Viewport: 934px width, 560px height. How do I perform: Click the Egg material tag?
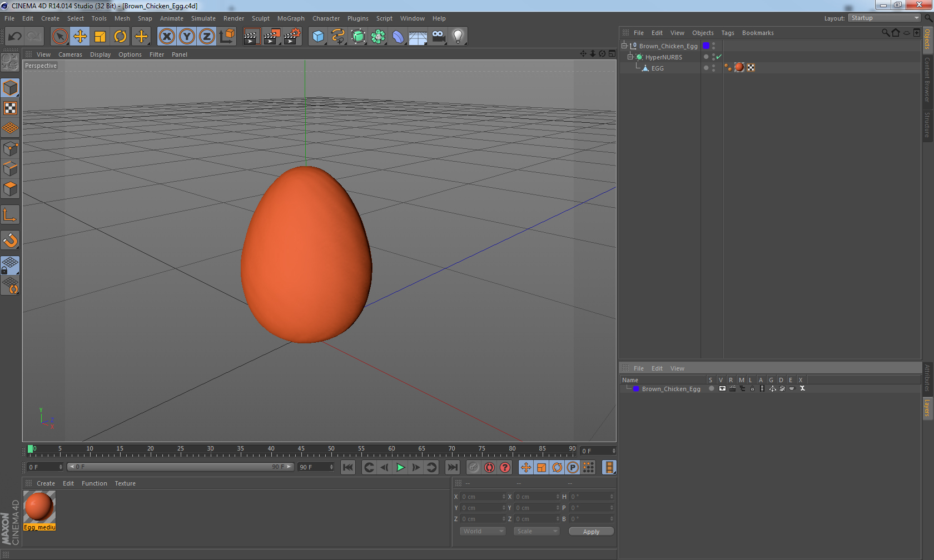pos(739,67)
